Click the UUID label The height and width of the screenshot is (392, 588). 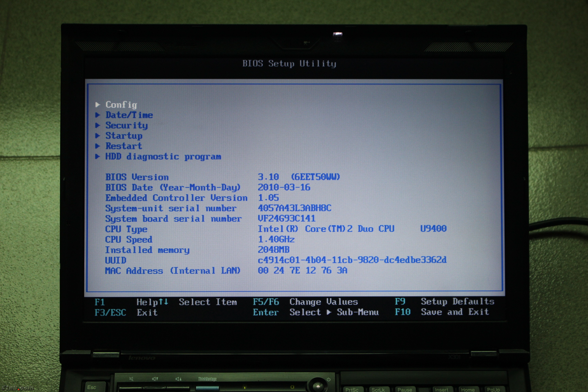(x=116, y=260)
